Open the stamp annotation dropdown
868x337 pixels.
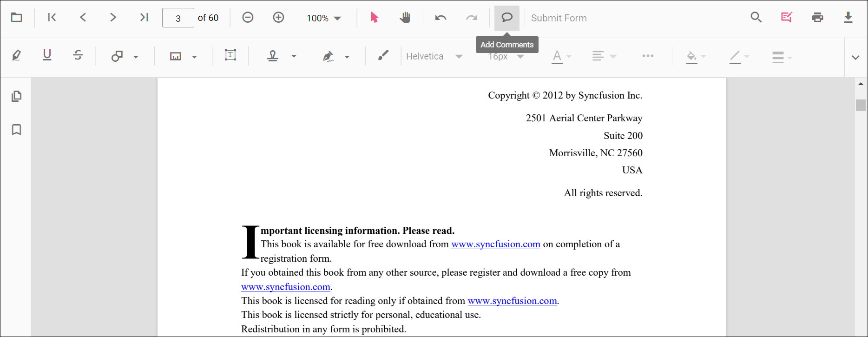point(294,57)
